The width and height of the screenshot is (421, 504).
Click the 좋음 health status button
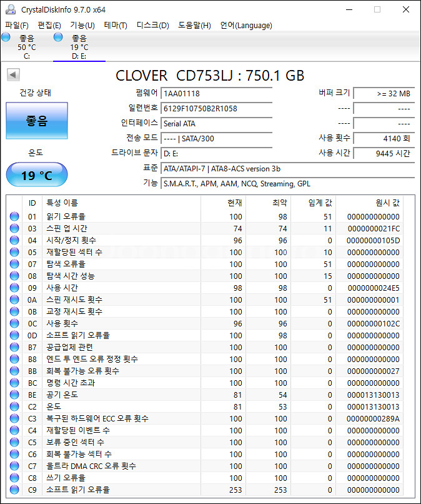[x=37, y=121]
